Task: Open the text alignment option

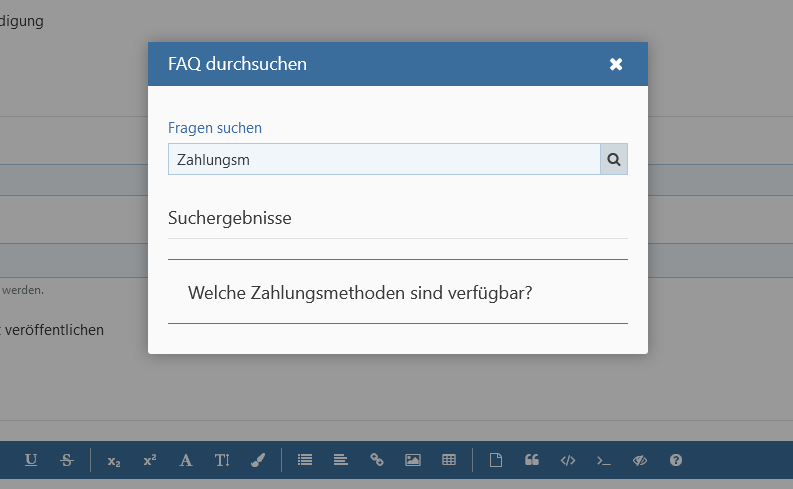Action: coord(341,460)
